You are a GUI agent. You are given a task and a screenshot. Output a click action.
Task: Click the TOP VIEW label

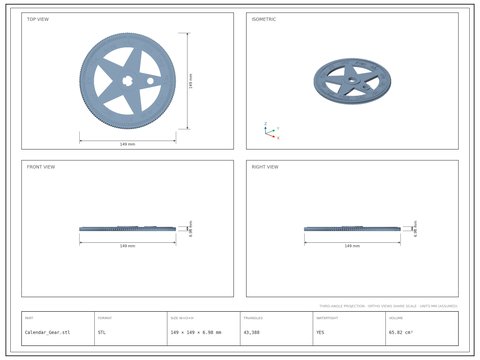coord(38,19)
